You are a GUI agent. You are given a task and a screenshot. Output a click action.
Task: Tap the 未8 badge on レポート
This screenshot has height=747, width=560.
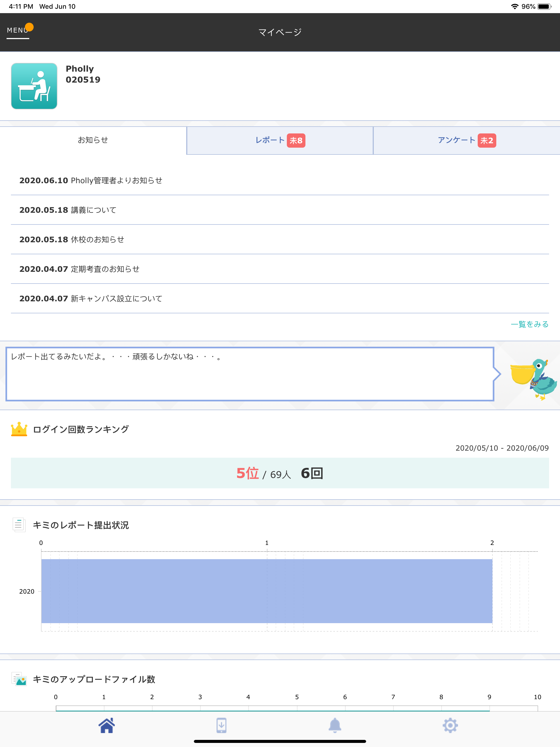point(296,141)
